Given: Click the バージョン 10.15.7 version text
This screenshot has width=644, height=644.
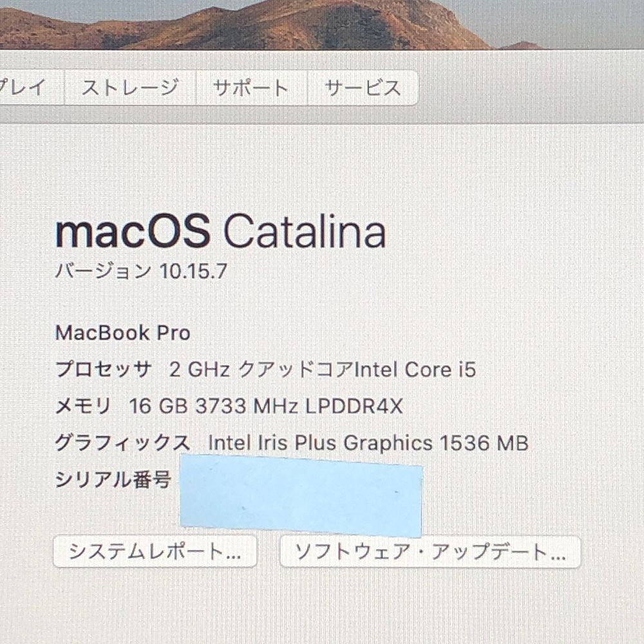Looking at the screenshot, I should tap(141, 271).
